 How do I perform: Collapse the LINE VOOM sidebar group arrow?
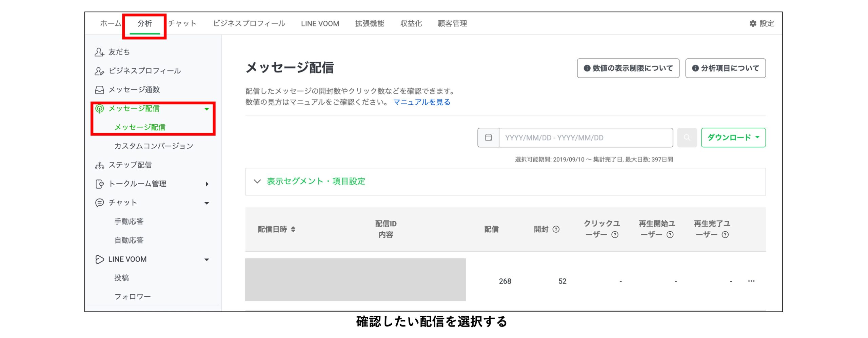(x=206, y=259)
